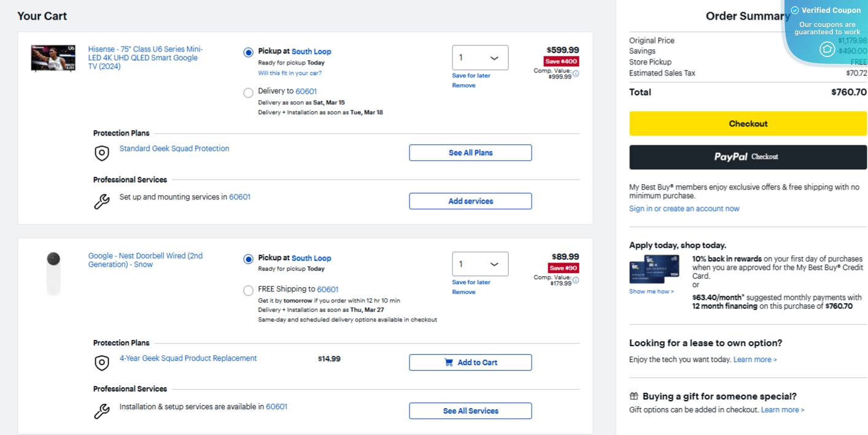This screenshot has width=868, height=435.
Task: Click the shield icon next to 4-Year Geek Squad Replacement
Action: [x=102, y=363]
